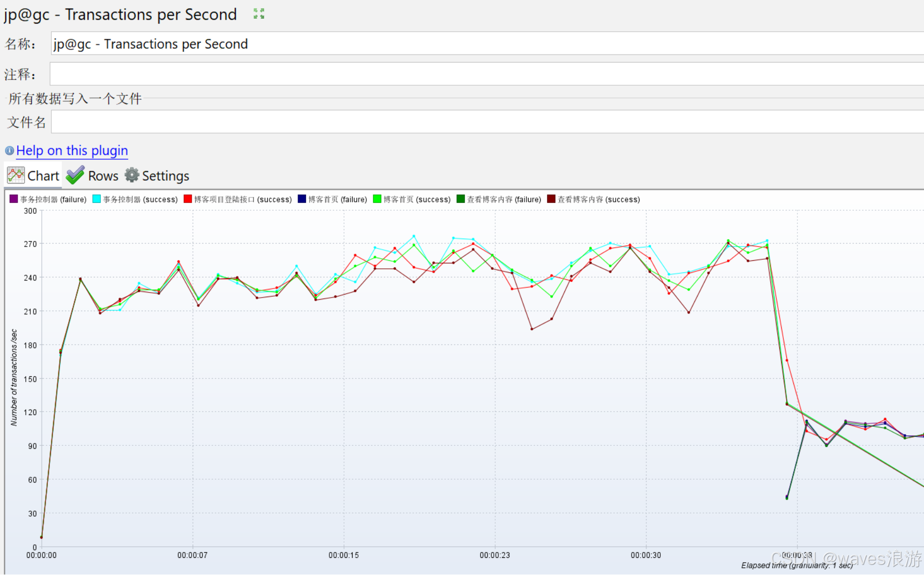Click the Rows tab checkmark icon
Screen dimensions: 924x575
coord(75,175)
